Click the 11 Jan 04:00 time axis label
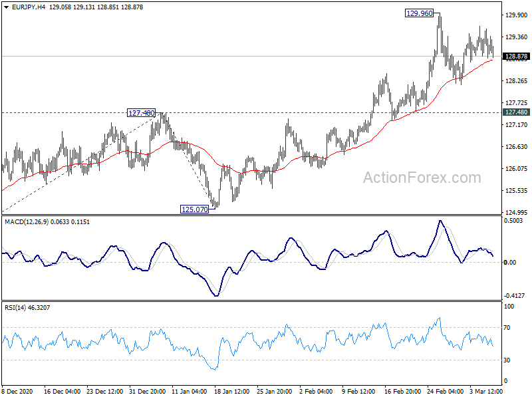Screen dimensions: 532x399 coord(190,391)
